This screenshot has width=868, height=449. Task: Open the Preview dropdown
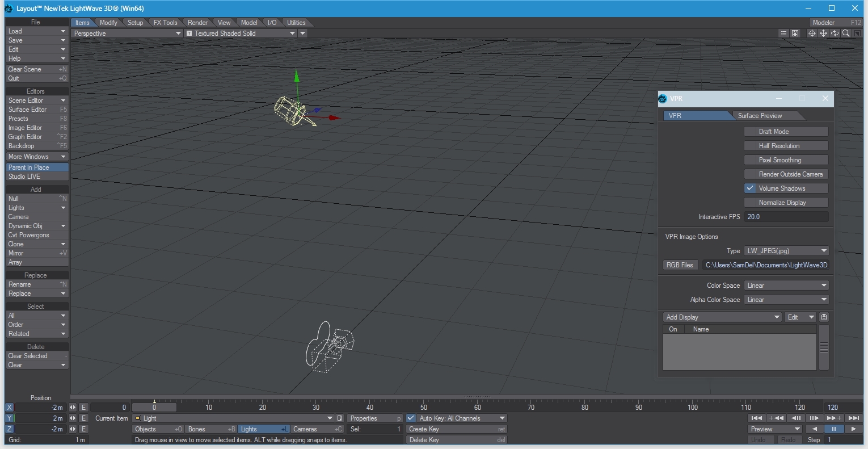(x=775, y=429)
